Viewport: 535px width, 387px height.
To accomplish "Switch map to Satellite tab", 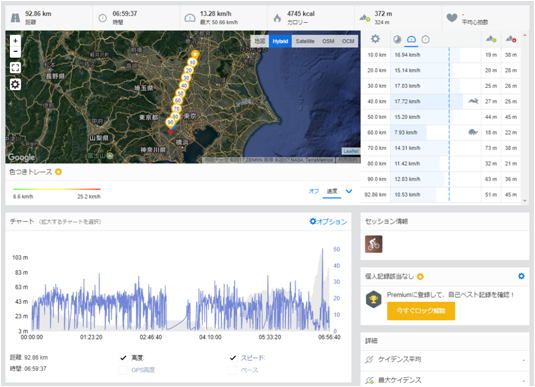I will coord(305,41).
